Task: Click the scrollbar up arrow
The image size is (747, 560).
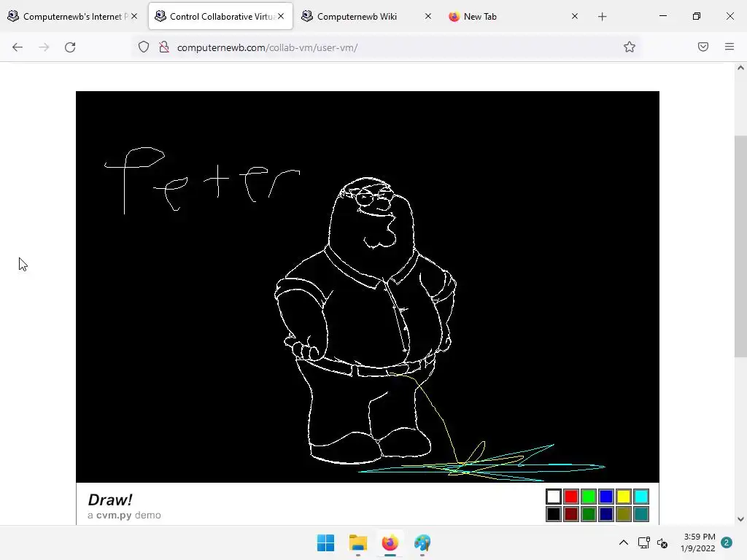Action: point(740,68)
